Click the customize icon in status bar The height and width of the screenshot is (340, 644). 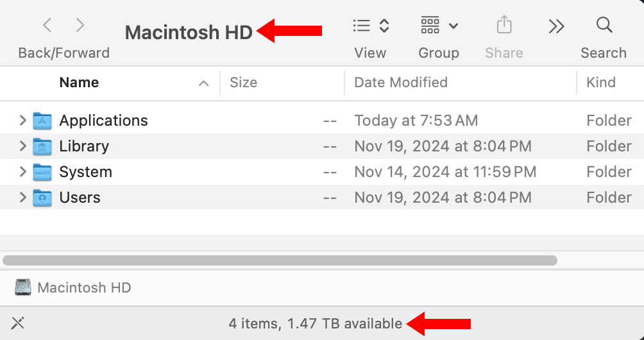pos(18,323)
